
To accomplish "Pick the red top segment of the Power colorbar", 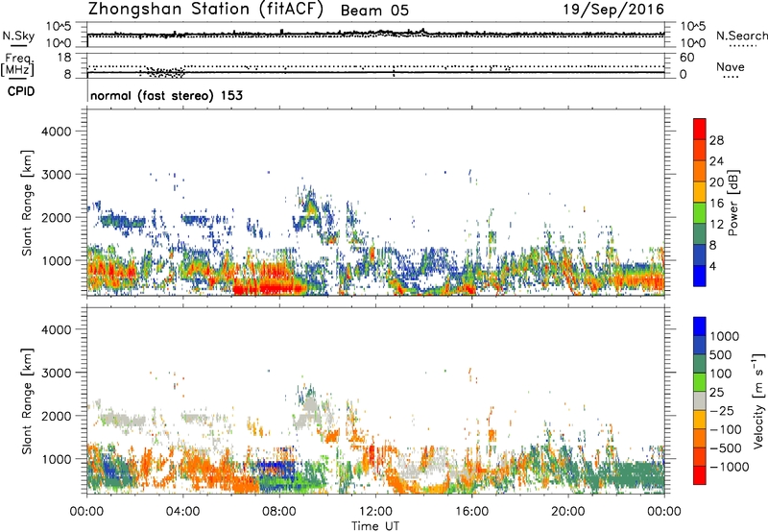I will (700, 129).
